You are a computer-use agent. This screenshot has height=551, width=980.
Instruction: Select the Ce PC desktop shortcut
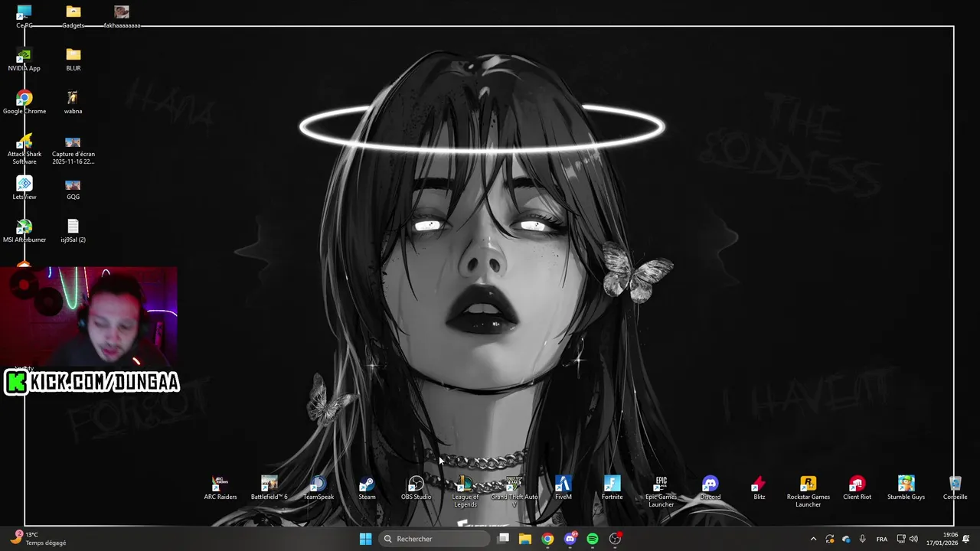pyautogui.click(x=24, y=17)
